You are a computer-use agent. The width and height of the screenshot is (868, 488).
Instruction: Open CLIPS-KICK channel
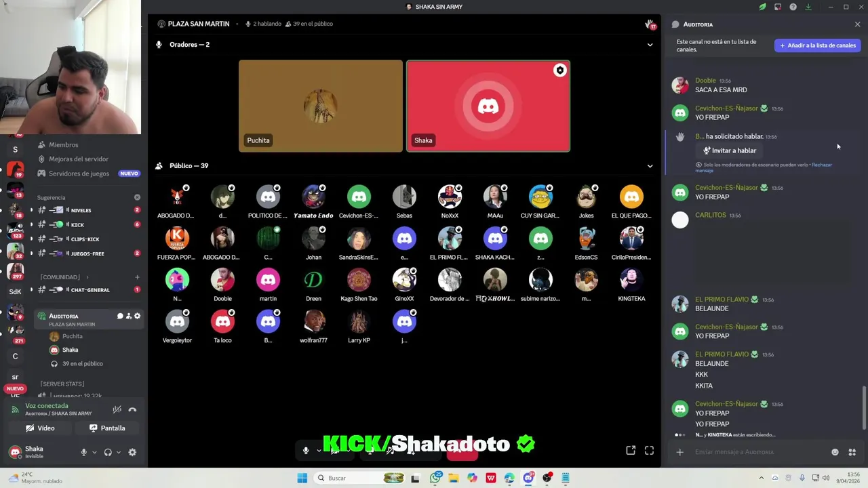click(85, 239)
